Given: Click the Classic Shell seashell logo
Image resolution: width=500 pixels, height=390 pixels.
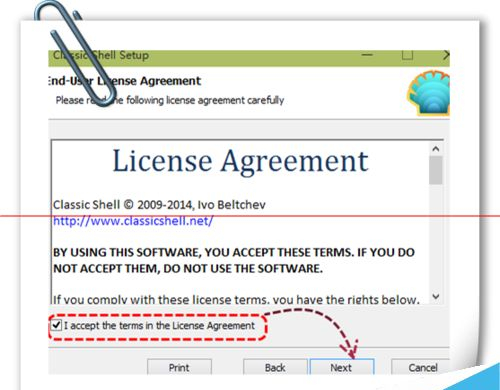Looking at the screenshot, I should coord(429,93).
